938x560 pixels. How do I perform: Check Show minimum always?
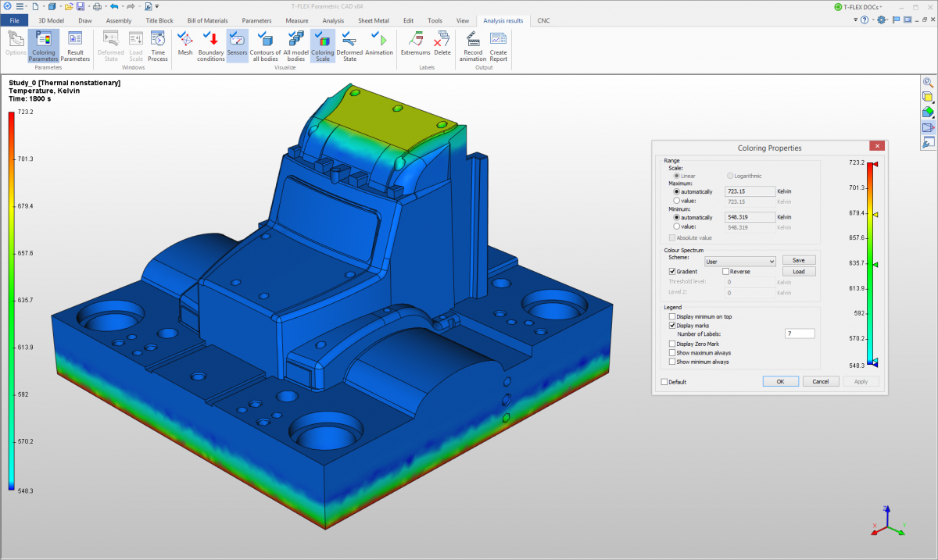tap(672, 362)
